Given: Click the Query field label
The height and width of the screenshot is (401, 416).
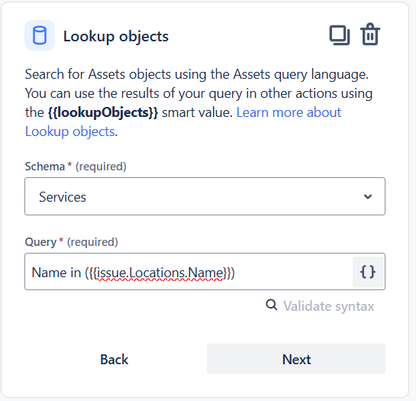Looking at the screenshot, I should coord(41,242).
